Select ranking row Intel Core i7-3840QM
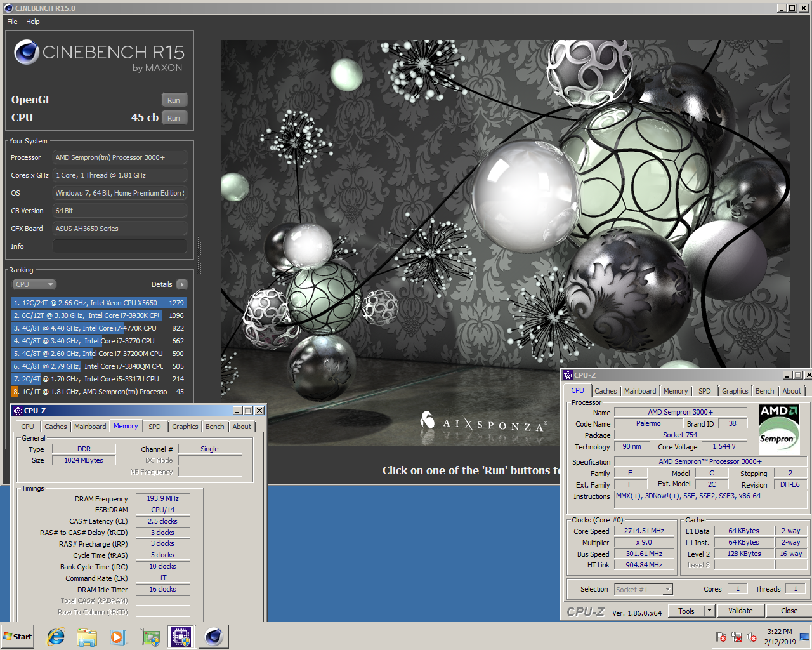The image size is (812, 650). [99, 366]
